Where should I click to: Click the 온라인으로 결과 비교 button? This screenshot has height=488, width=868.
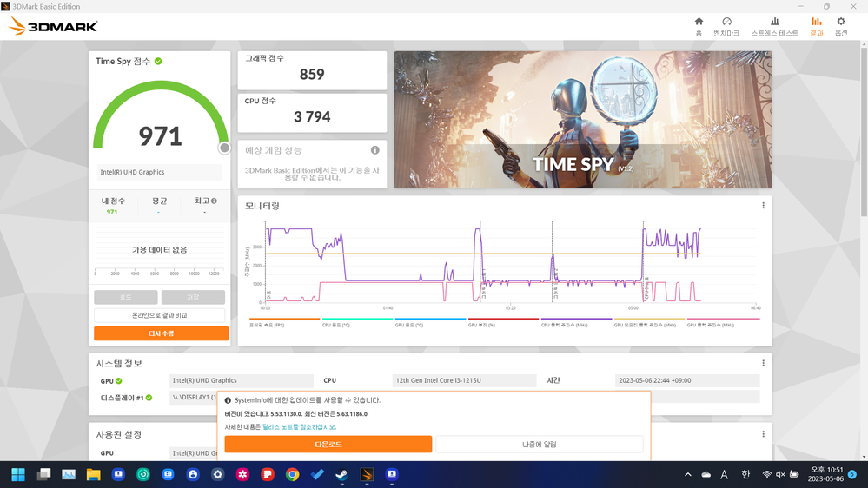(x=159, y=315)
